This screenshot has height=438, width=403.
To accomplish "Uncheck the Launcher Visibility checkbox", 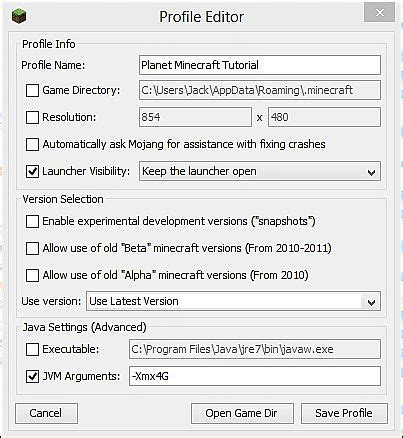I will (32, 171).
